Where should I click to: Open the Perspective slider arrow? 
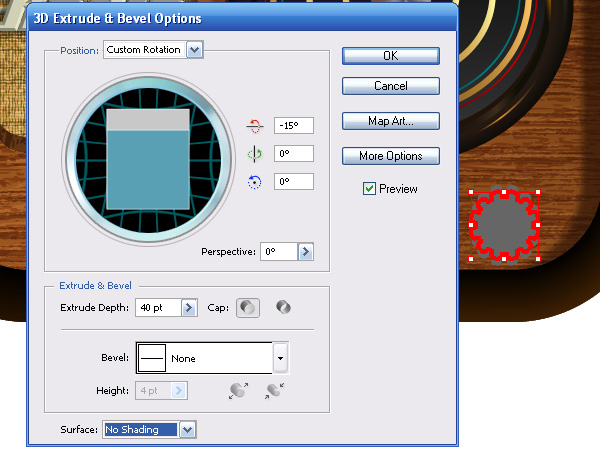coord(306,252)
